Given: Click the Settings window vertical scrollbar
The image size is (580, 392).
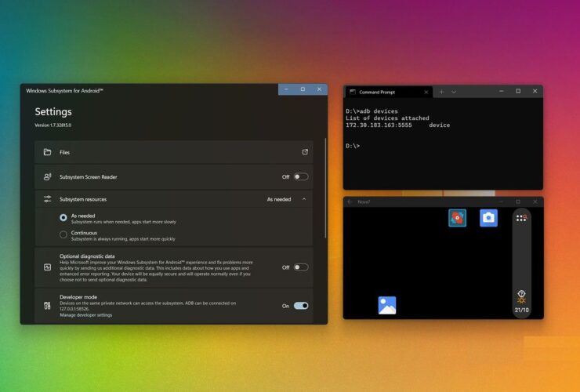Looking at the screenshot, I should (325, 188).
